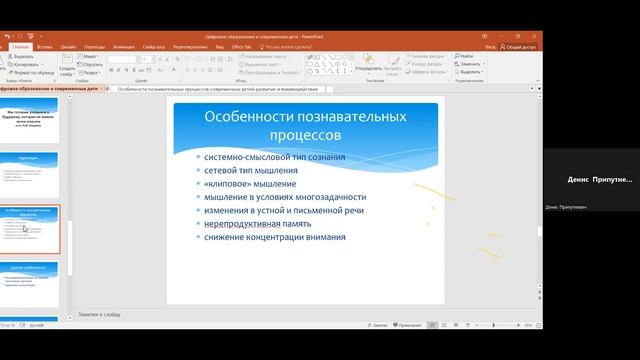
Task: Toggle strikethrough (abc) formatting
Action: pyautogui.click(x=142, y=70)
